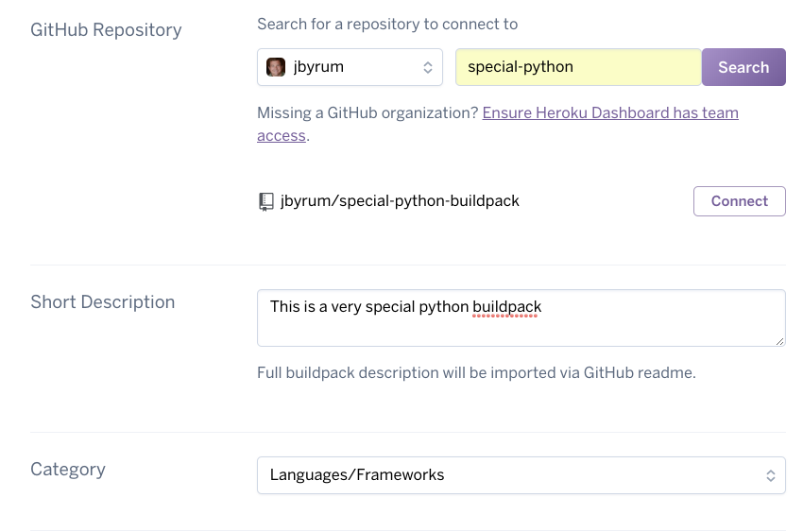Click the misspelled word buildpack in description
Image resolution: width=803 pixels, height=532 pixels.
coord(506,307)
